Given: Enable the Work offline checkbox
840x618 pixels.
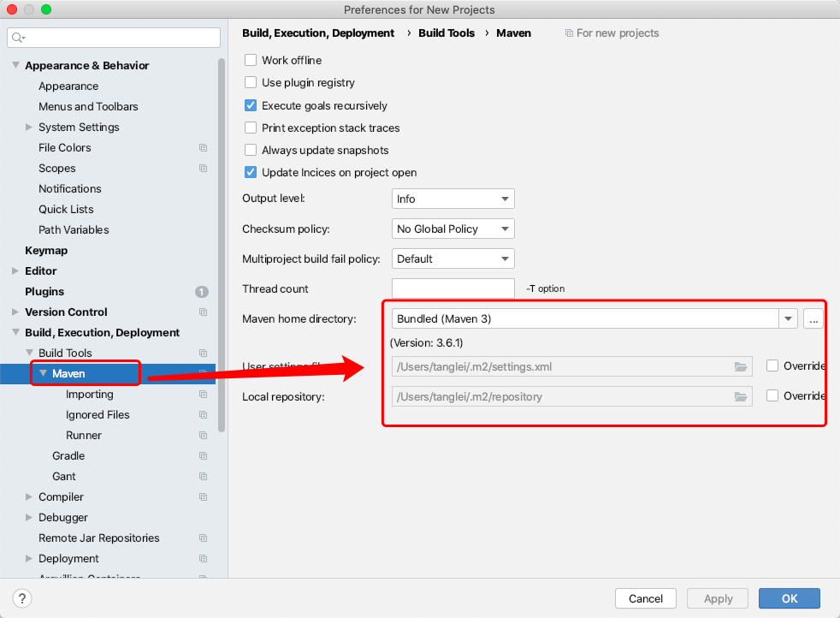Looking at the screenshot, I should 251,60.
